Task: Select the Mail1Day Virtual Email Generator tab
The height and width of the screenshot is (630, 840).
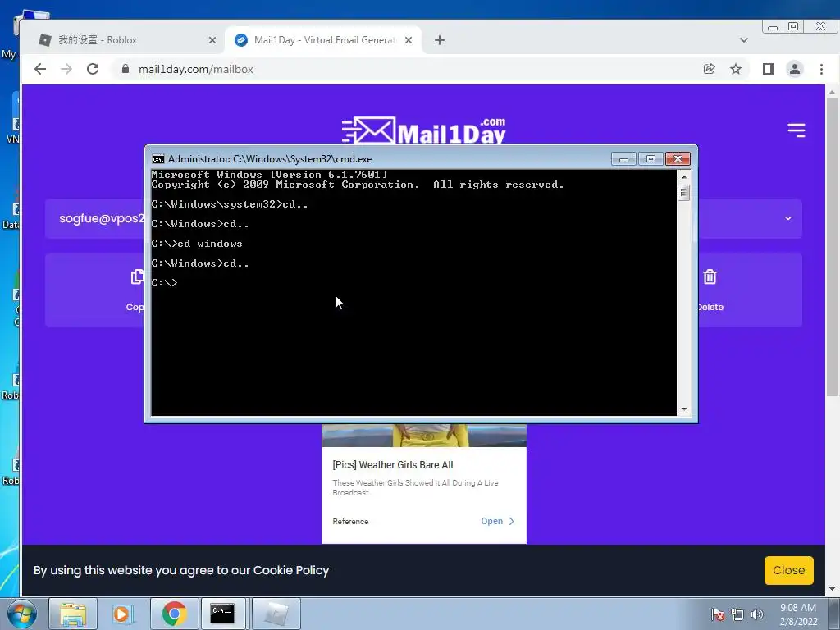Action: click(323, 40)
